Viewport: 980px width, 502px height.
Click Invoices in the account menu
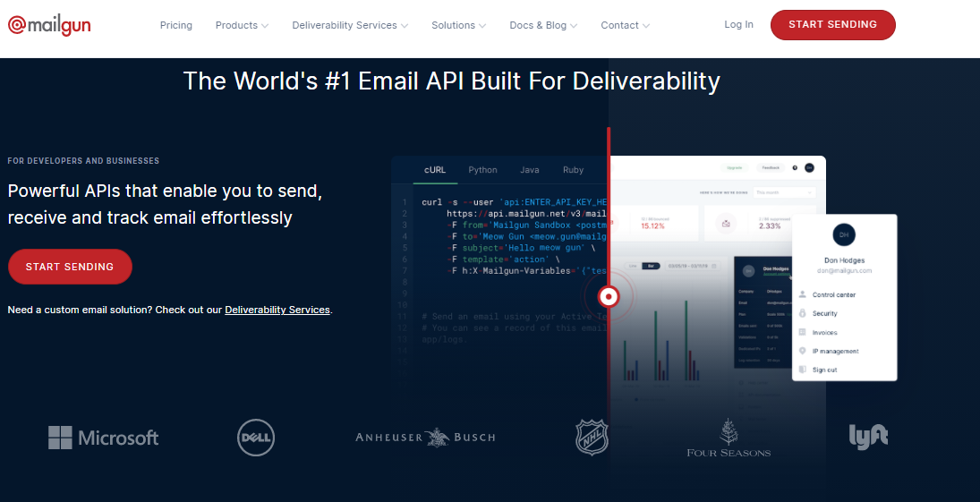click(824, 333)
